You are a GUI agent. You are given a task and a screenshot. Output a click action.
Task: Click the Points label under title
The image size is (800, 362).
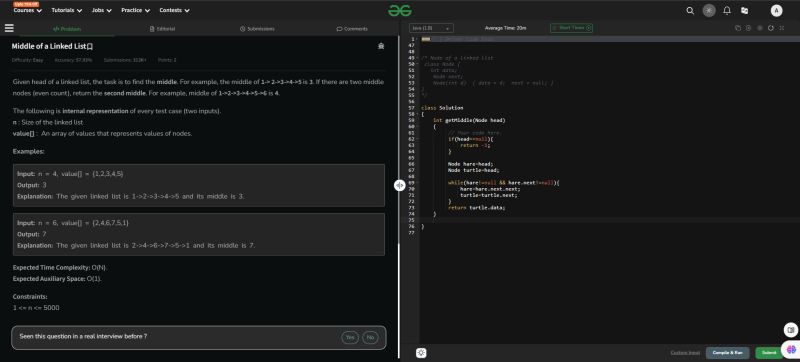point(167,60)
